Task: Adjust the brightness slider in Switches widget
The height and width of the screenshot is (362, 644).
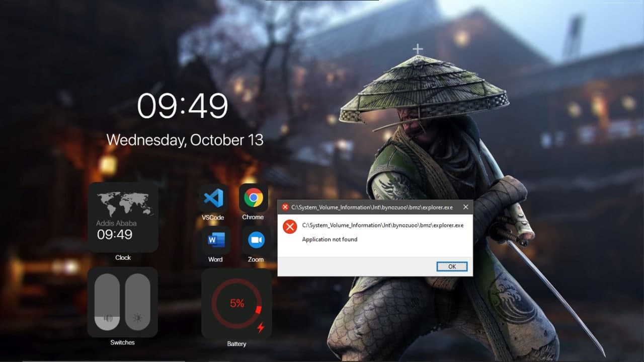Action: point(137,302)
